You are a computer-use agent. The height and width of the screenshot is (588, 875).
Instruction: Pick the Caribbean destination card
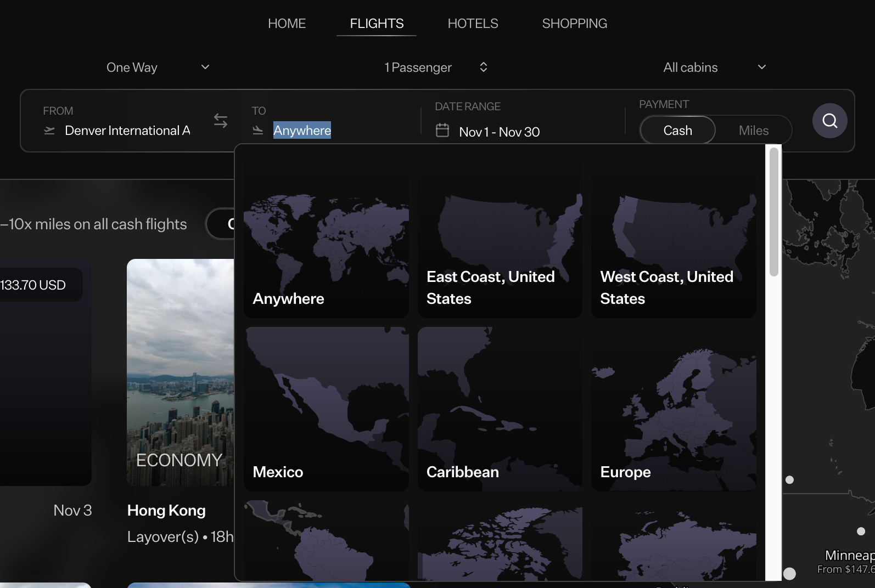pos(500,409)
